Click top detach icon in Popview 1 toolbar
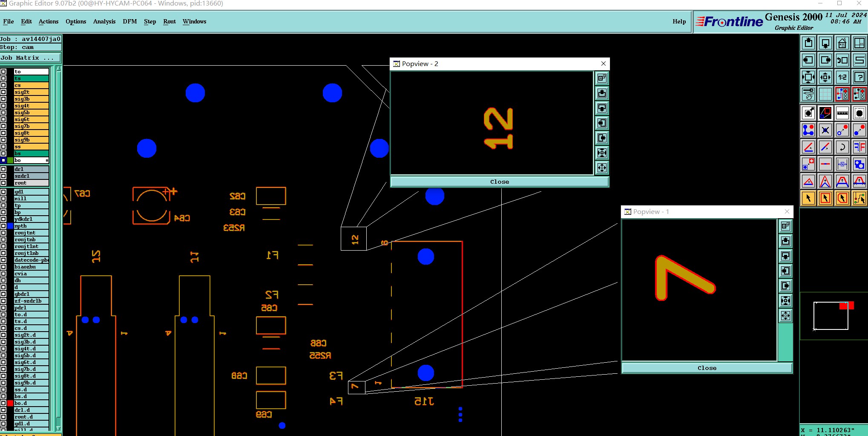Viewport: 868px width, 436px height. [785, 226]
